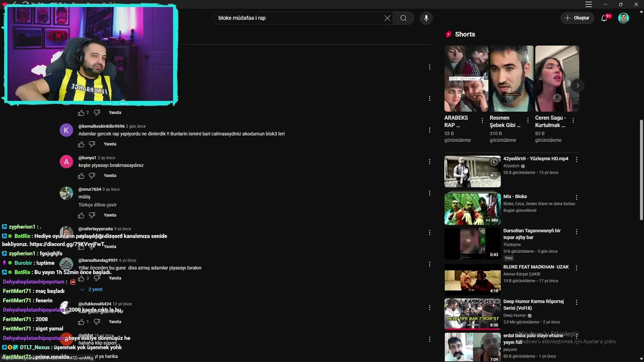Open options menu for konya1 comment

[x=430, y=162]
